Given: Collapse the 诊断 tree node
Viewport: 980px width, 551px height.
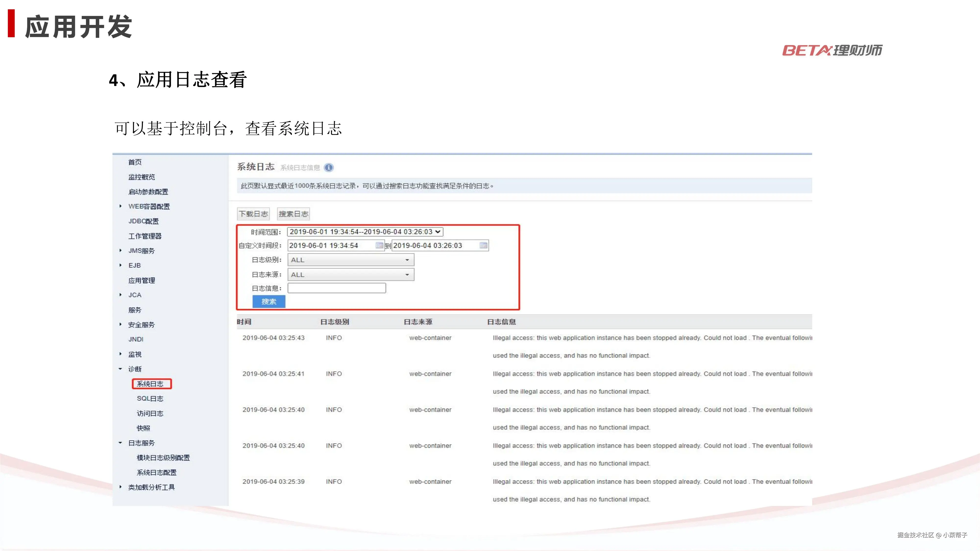Looking at the screenshot, I should click(121, 369).
